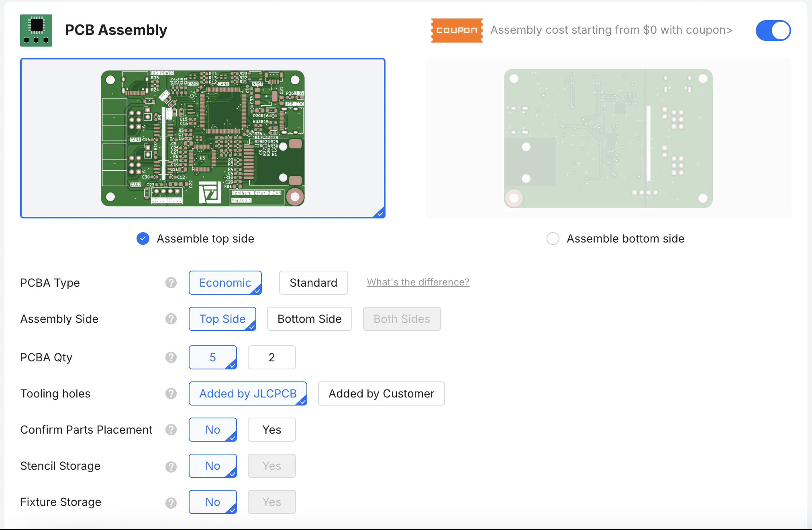Select Assemble top side radio button
This screenshot has height=530, width=812.
coord(143,238)
